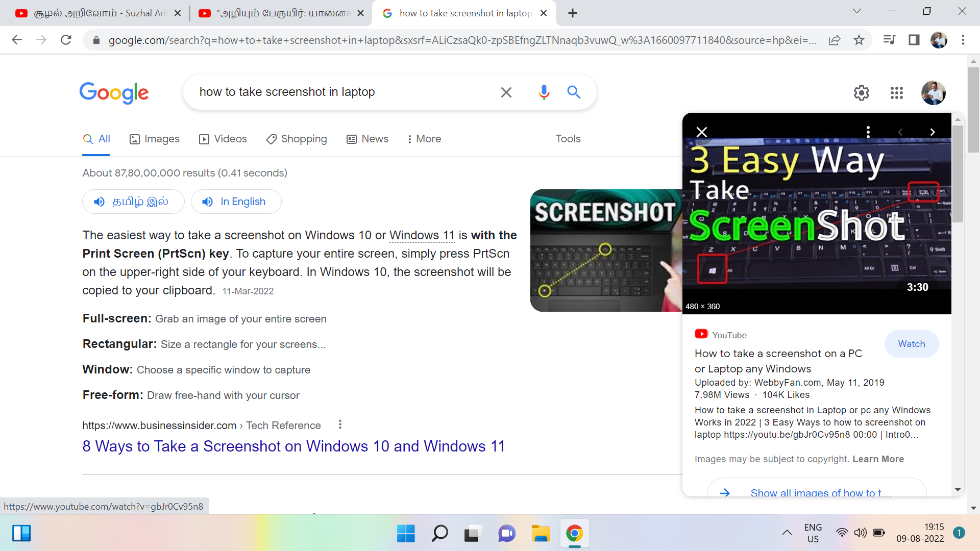Viewport: 980px width, 551px height.
Task: Play answer audio in Tamil
Action: [133, 202]
